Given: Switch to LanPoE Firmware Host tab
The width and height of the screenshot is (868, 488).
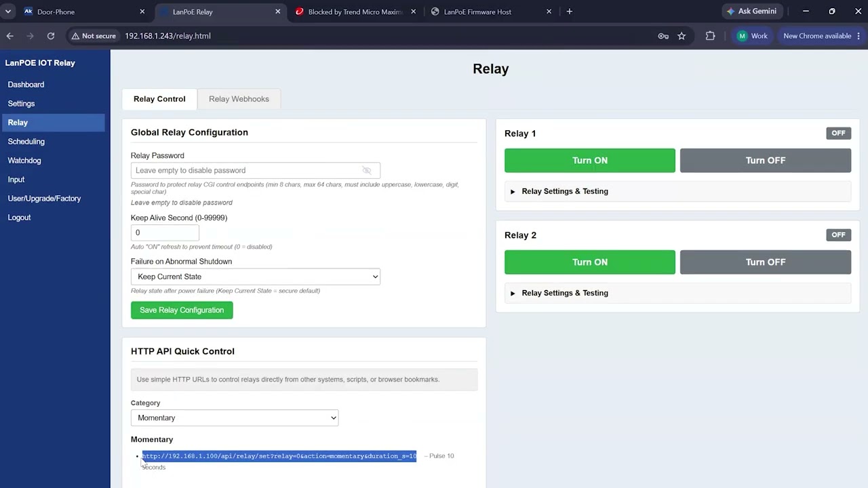Looking at the screenshot, I should 492,12.
